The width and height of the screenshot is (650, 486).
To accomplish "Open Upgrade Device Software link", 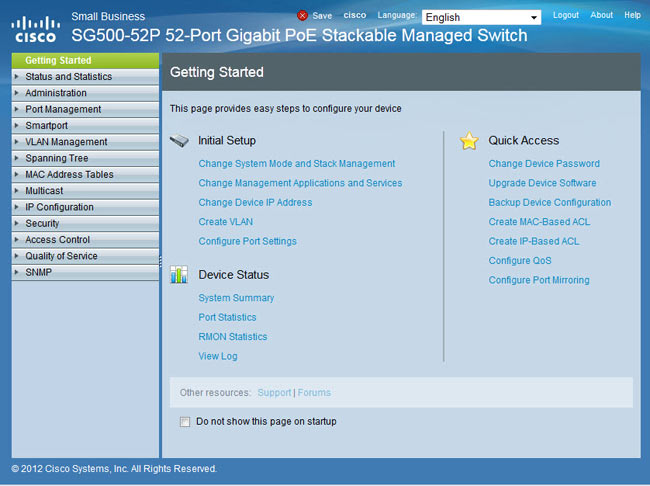I will pyautogui.click(x=542, y=183).
